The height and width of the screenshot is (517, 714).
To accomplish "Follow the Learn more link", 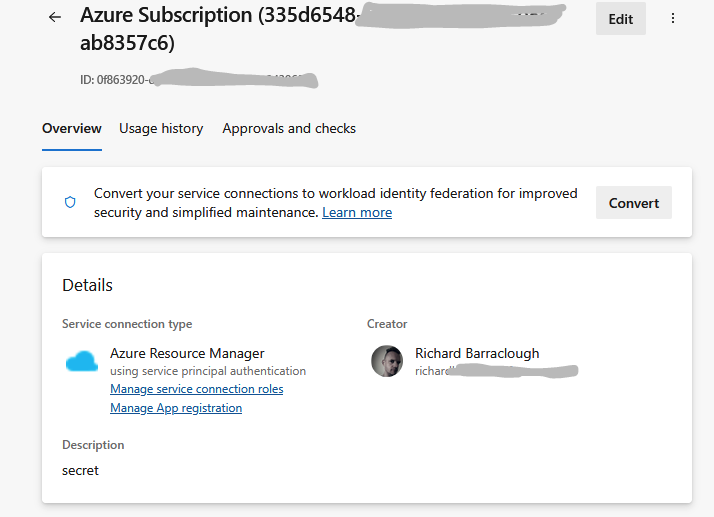I will pyautogui.click(x=357, y=212).
